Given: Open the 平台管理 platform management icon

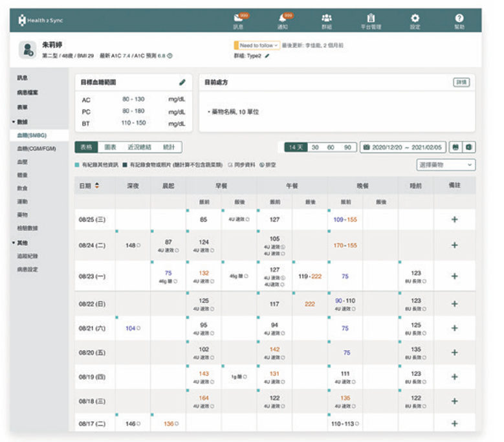Looking at the screenshot, I should pos(371,21).
